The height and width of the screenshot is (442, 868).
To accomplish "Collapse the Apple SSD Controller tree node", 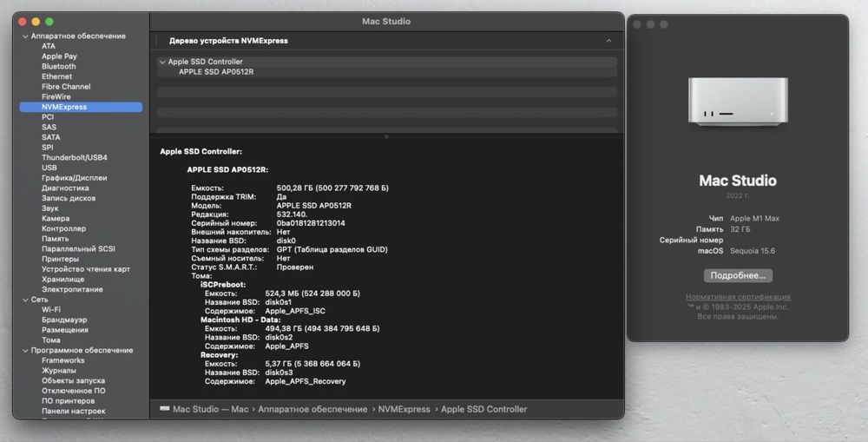I will coord(162,62).
